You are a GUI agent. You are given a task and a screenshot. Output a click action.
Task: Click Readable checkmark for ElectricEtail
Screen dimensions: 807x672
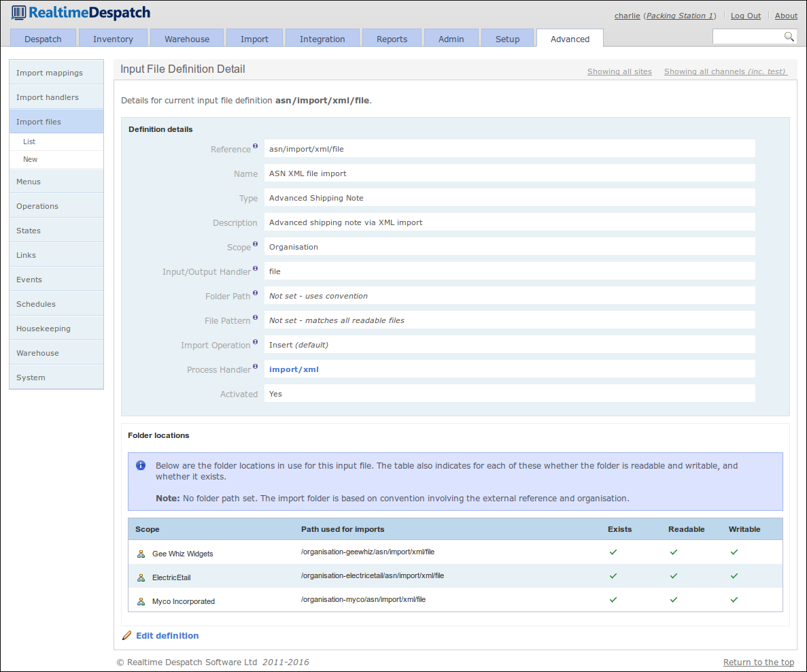[674, 575]
